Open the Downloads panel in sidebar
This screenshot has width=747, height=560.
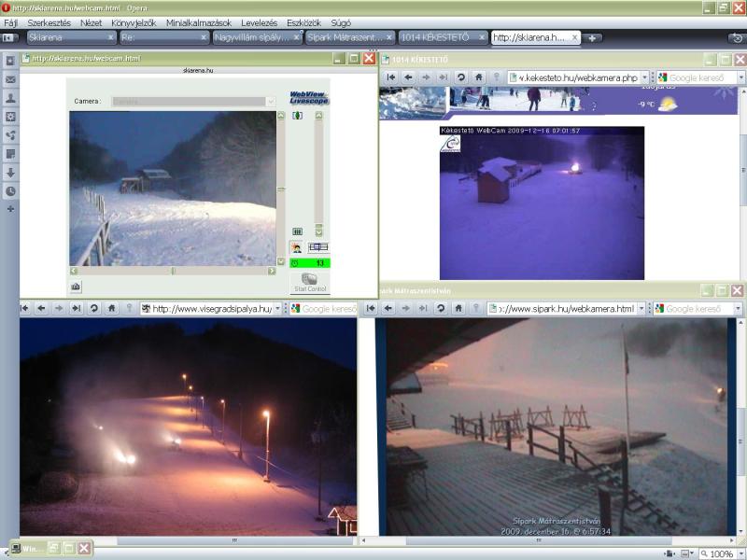(10, 173)
